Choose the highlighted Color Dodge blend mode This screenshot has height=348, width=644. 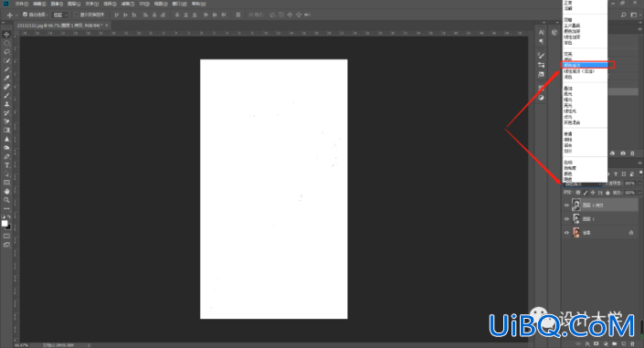[585, 65]
